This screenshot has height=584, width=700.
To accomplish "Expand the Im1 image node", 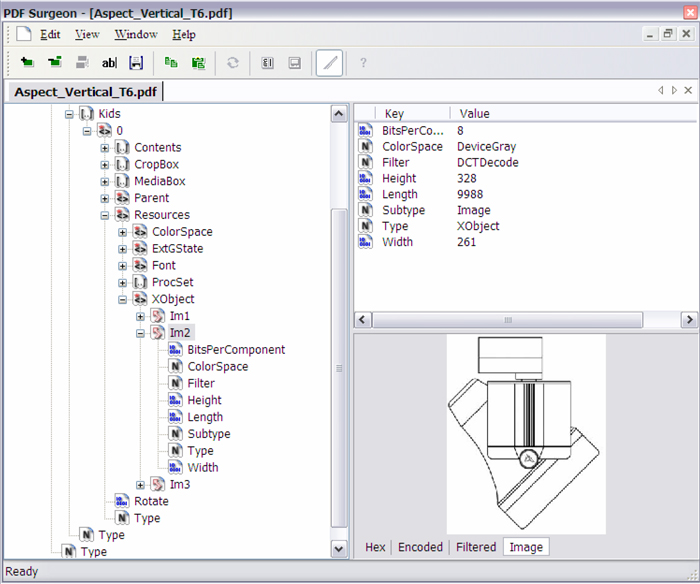I will (x=140, y=317).
